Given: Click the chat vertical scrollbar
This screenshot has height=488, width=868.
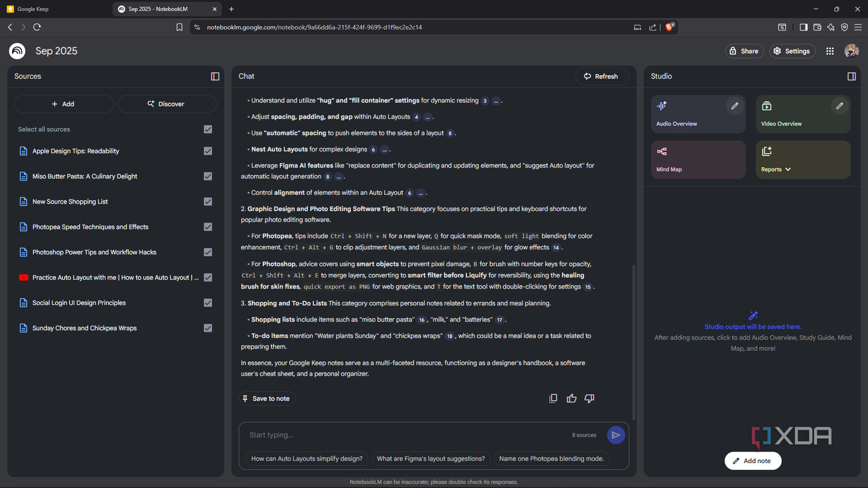Looking at the screenshot, I should click(633, 341).
